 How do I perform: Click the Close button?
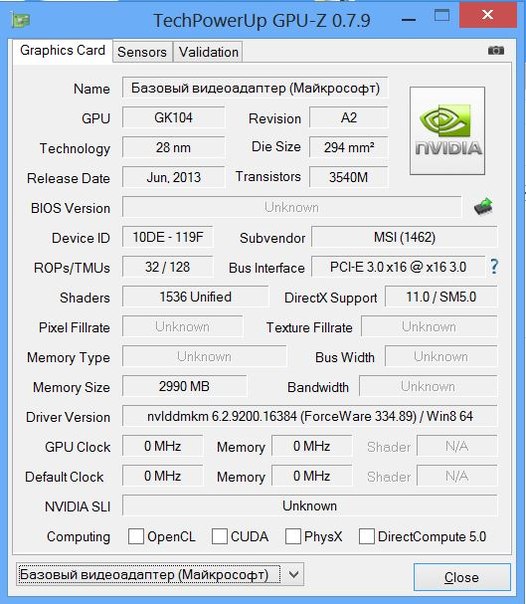(462, 577)
